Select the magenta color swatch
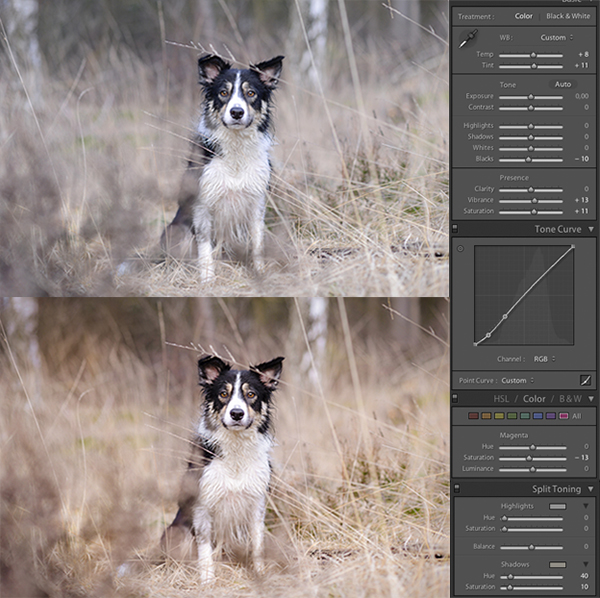Image resolution: width=600 pixels, height=598 pixels. pos(563,415)
